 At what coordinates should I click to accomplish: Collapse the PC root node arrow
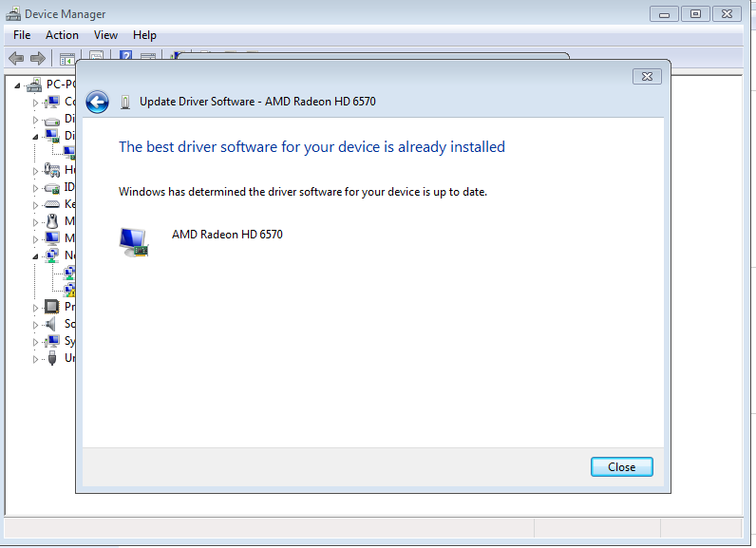[x=18, y=85]
